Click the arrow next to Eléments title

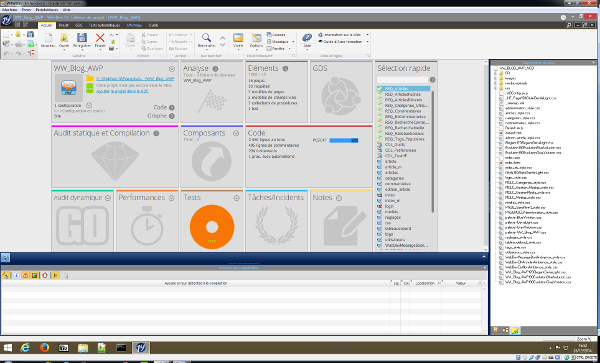click(x=285, y=68)
